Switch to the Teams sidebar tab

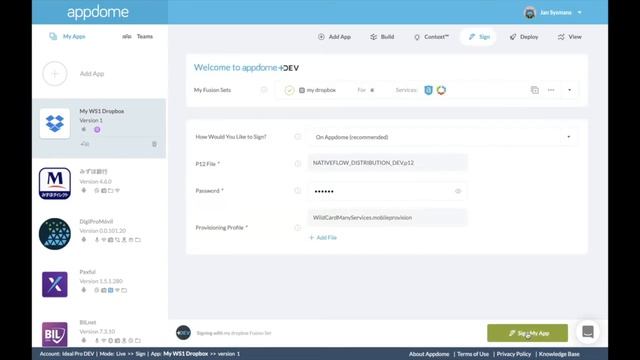pos(138,36)
